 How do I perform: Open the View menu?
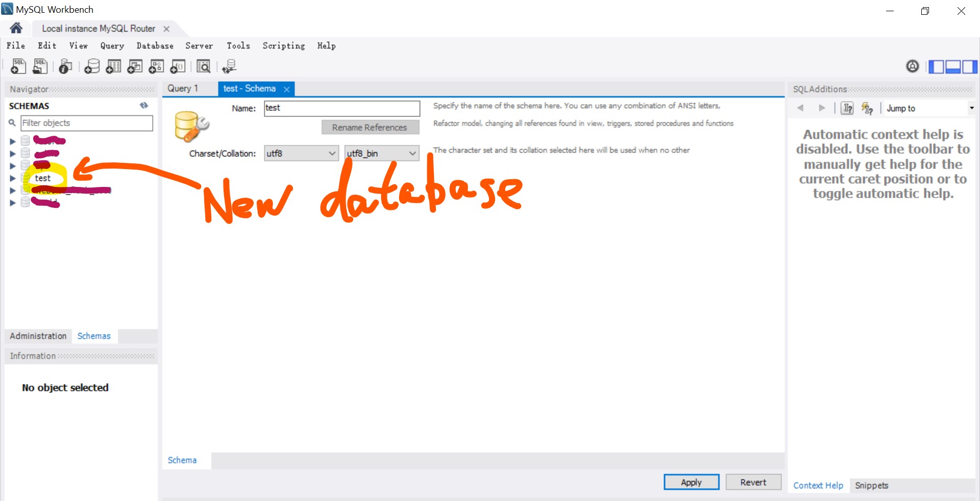(x=78, y=45)
